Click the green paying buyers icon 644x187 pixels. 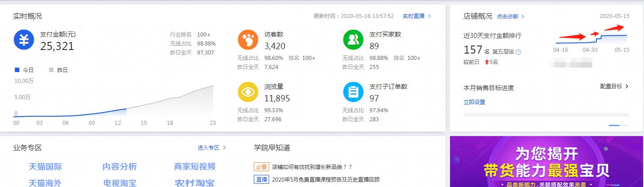[353, 40]
